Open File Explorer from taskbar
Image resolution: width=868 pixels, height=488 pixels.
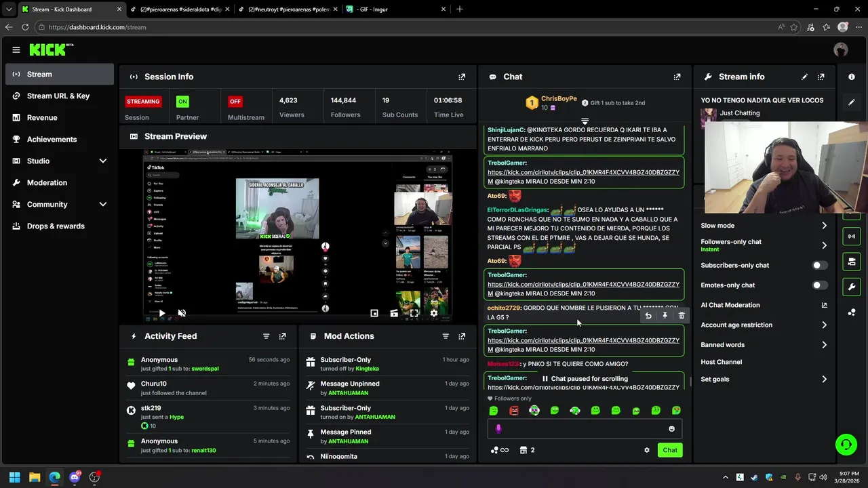click(35, 477)
